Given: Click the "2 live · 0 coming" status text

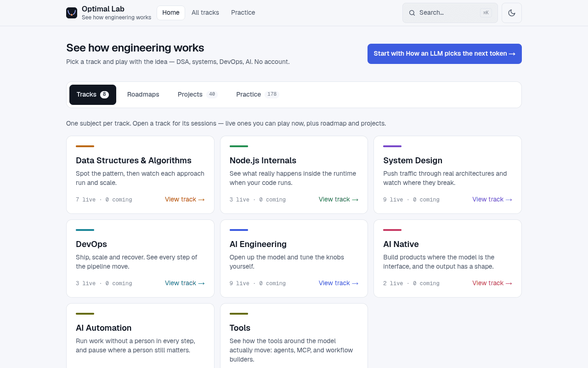Looking at the screenshot, I should 411,283.
